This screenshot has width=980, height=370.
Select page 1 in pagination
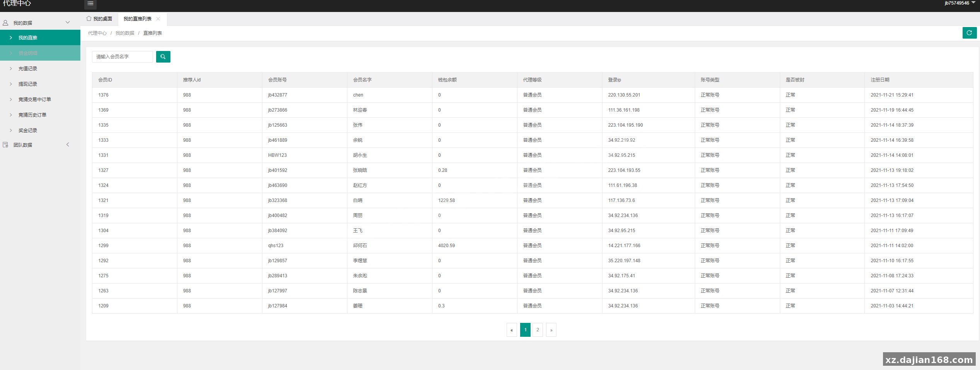click(x=525, y=330)
